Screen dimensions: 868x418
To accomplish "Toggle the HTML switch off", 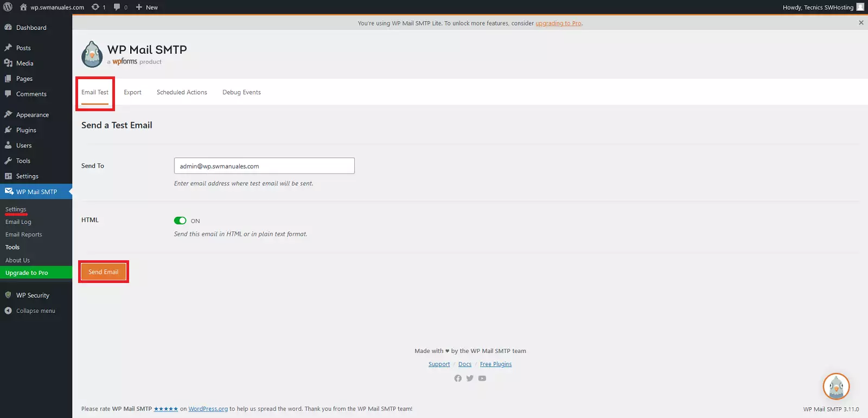I will point(180,221).
